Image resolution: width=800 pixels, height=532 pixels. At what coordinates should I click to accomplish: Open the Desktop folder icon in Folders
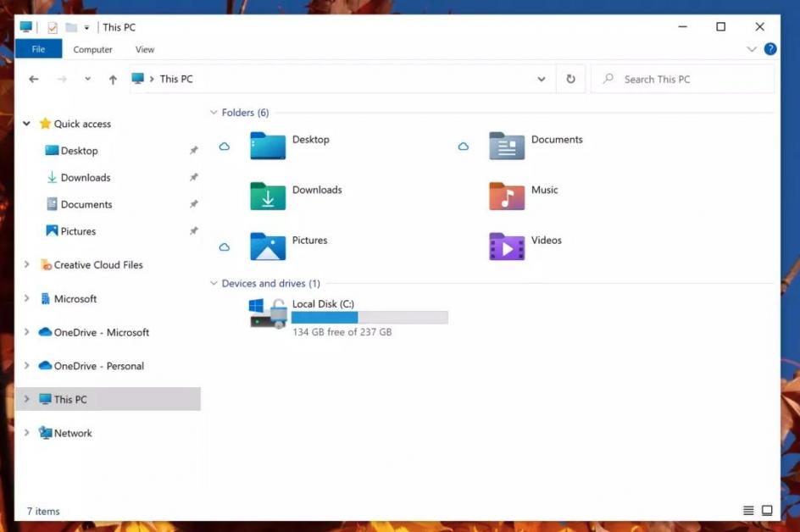click(x=267, y=146)
